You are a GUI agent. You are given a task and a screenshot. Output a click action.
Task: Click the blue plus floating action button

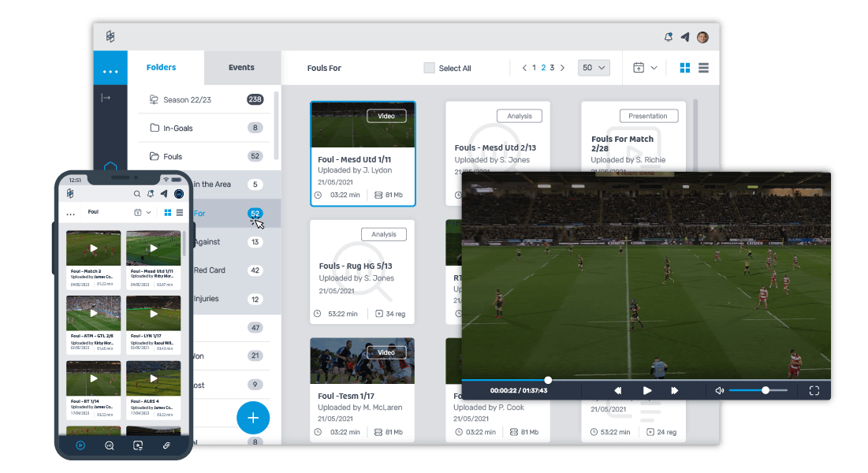coord(253,418)
